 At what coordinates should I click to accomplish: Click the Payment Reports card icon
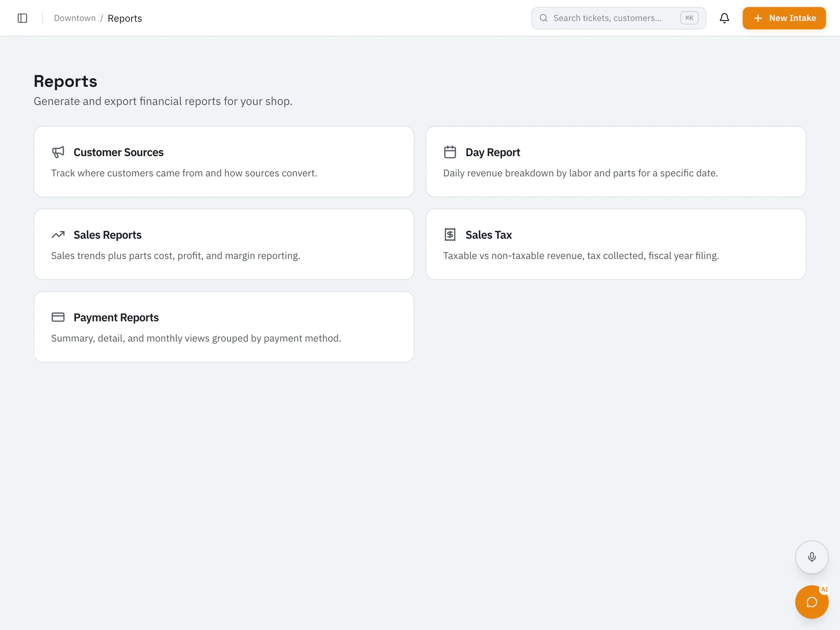[x=58, y=317]
